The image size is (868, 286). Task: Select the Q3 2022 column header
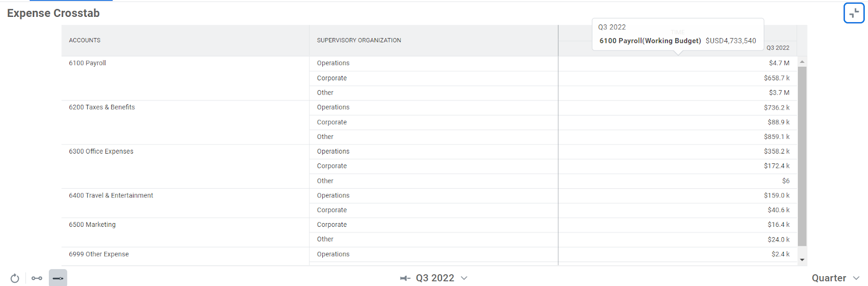coord(777,48)
